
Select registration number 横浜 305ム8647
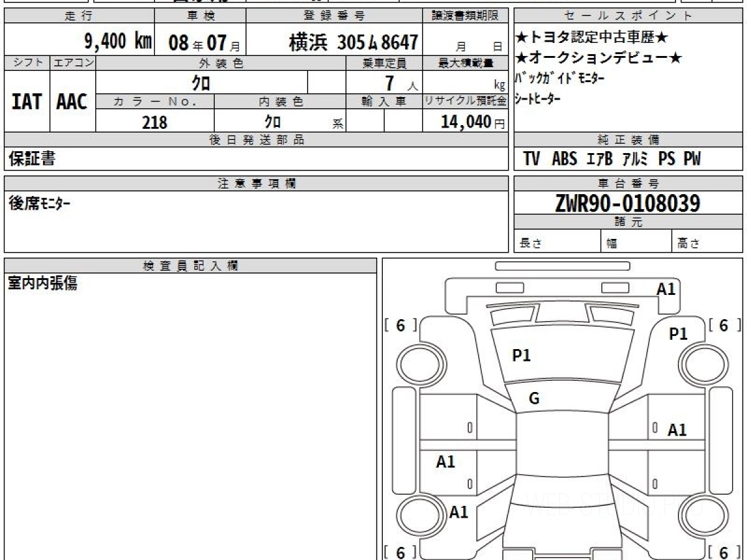pyautogui.click(x=353, y=42)
